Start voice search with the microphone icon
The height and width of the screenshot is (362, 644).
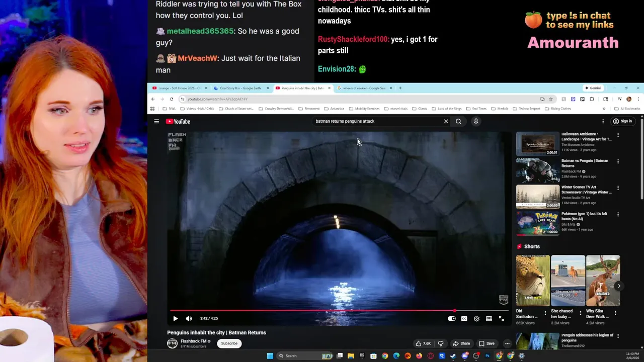[x=476, y=121]
